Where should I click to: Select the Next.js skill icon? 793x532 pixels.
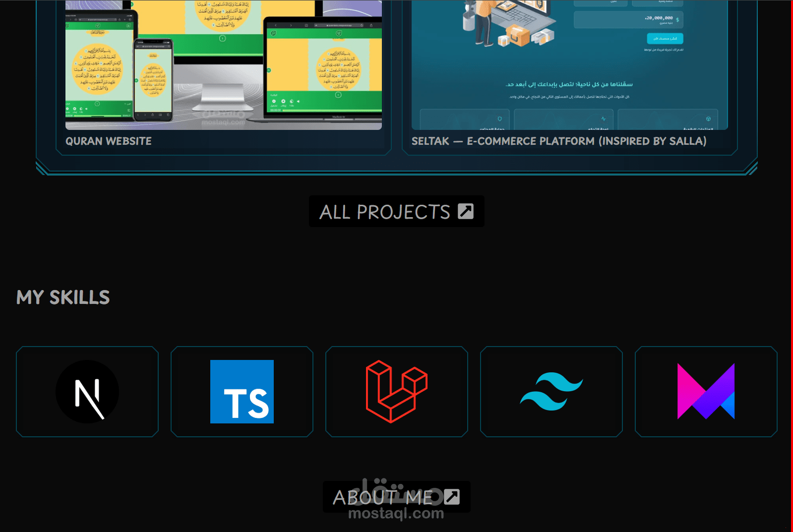pos(87,392)
